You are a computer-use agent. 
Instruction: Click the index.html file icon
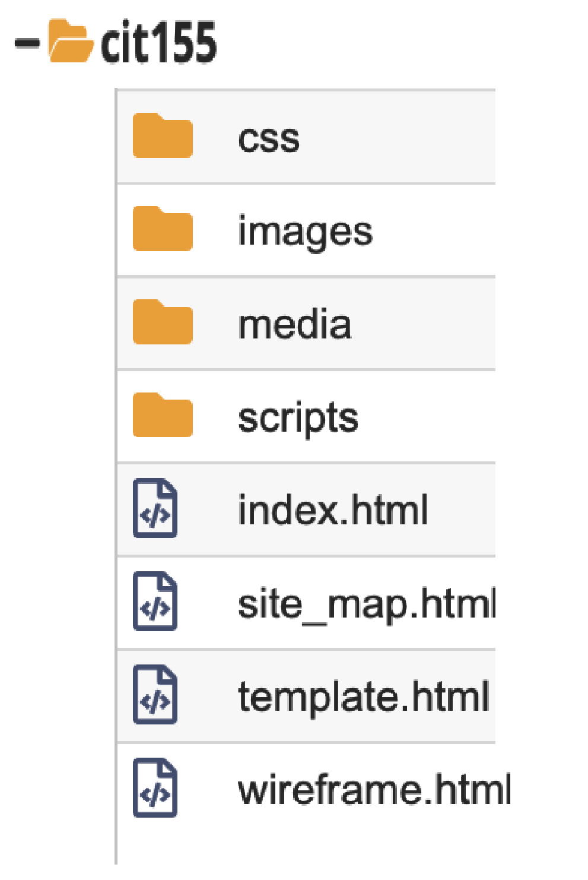(155, 508)
